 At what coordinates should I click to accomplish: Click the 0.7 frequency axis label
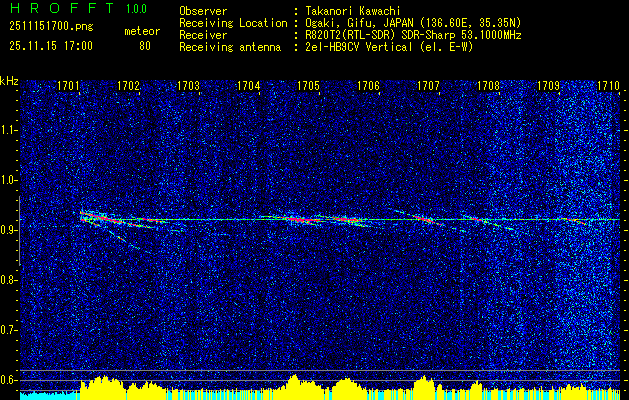click(9, 329)
